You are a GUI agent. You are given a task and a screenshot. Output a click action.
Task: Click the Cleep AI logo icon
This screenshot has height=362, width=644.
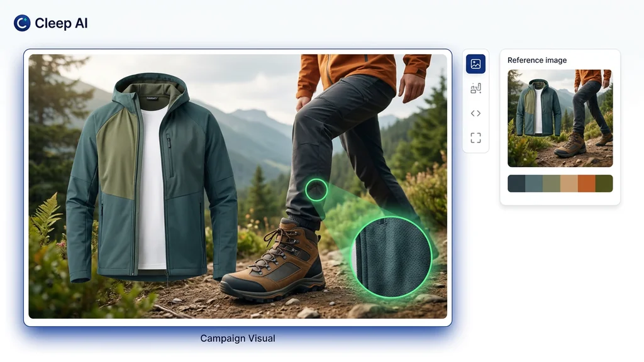click(x=22, y=23)
